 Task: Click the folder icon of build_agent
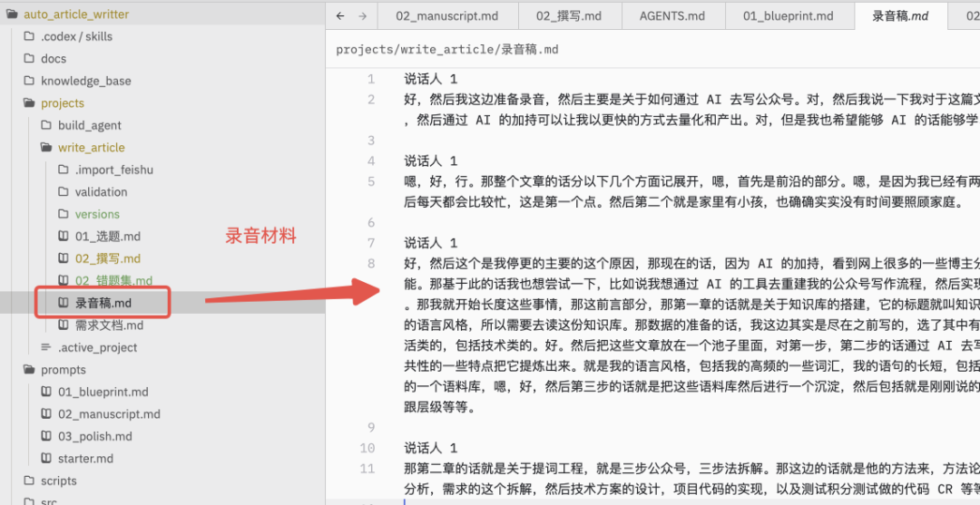45,125
